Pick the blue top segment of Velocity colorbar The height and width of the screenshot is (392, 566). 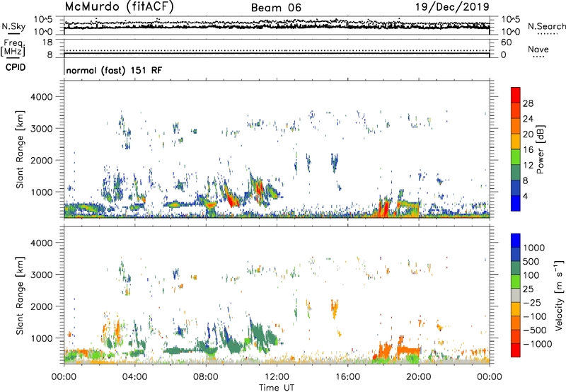tap(516, 241)
